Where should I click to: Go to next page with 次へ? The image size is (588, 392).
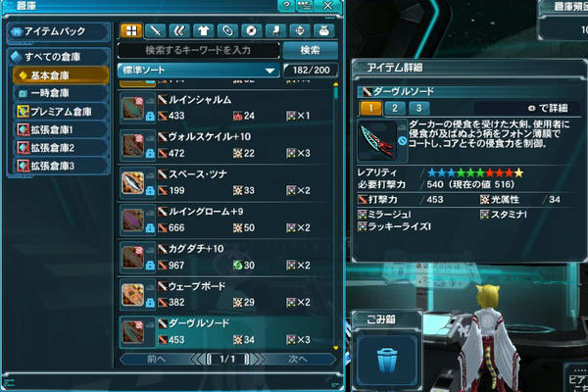point(298,359)
